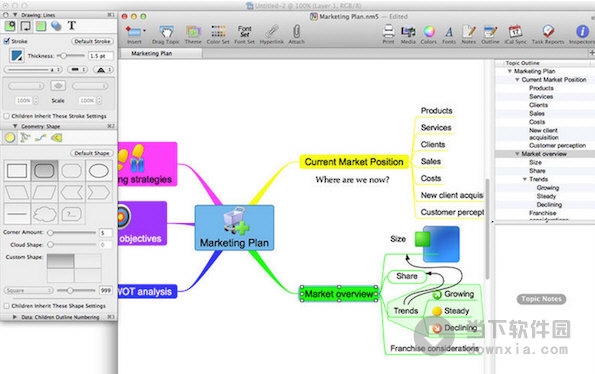Adjust the Corner Amount slider
The width and height of the screenshot is (595, 374).
click(50, 233)
